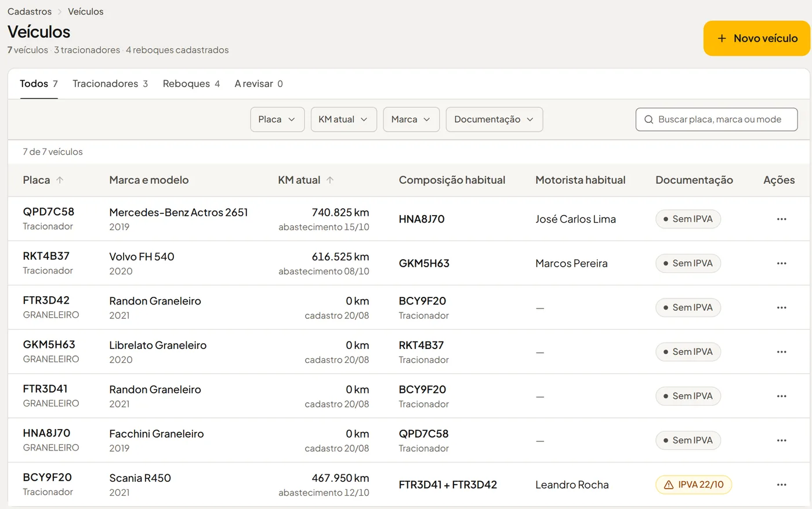Click Mercedes-Benz Actros 2651 cell
812x509 pixels.
(x=179, y=213)
